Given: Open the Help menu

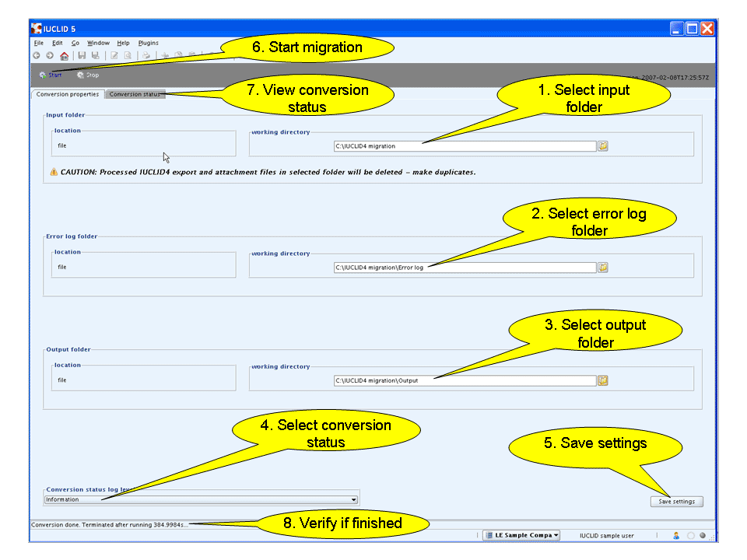Looking at the screenshot, I should (x=124, y=43).
